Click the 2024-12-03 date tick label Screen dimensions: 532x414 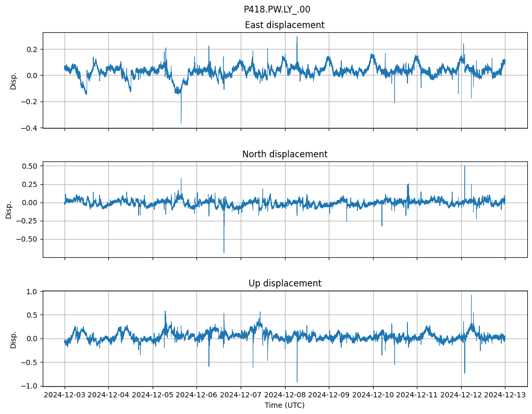click(x=65, y=395)
